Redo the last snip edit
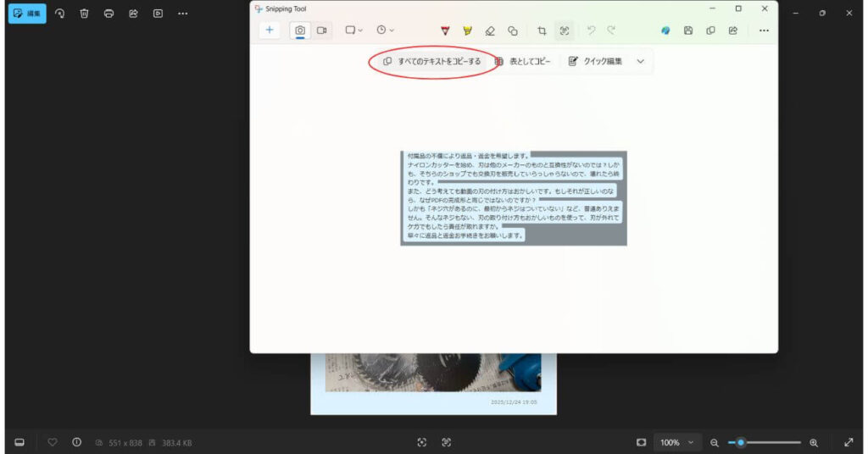 tap(611, 30)
